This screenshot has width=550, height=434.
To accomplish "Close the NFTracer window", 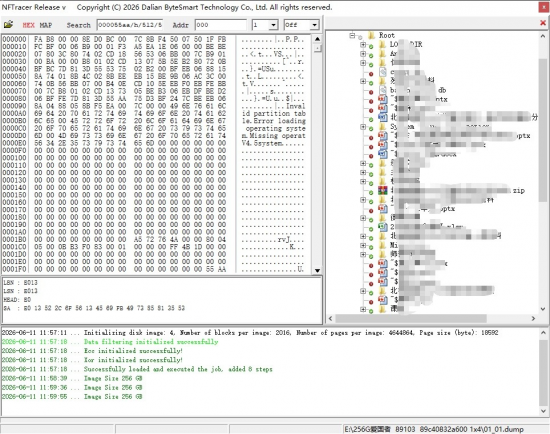I will [544, 7].
